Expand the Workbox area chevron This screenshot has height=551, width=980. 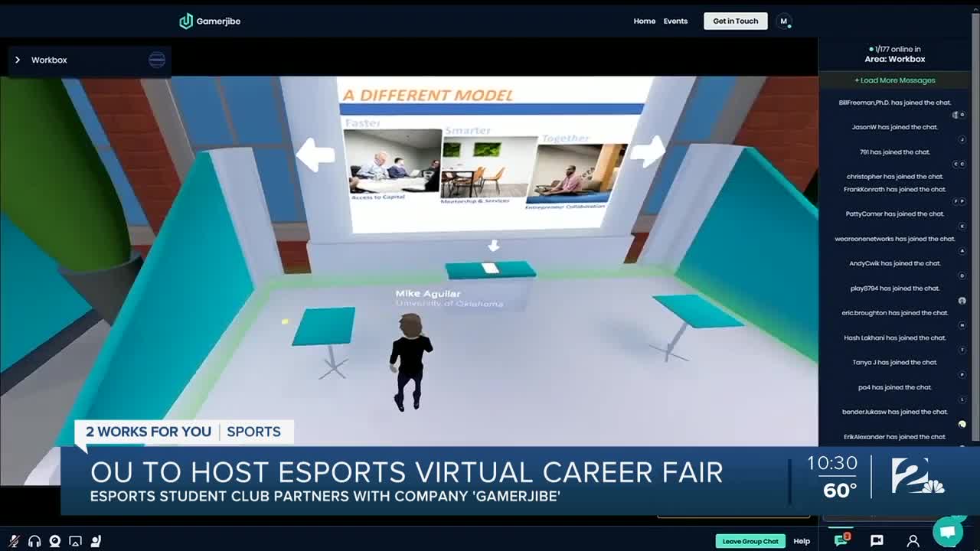click(18, 60)
